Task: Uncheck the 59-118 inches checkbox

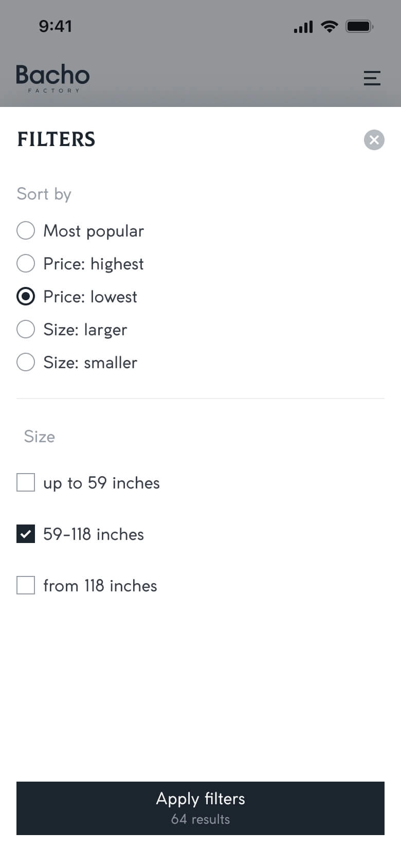Action: (26, 534)
